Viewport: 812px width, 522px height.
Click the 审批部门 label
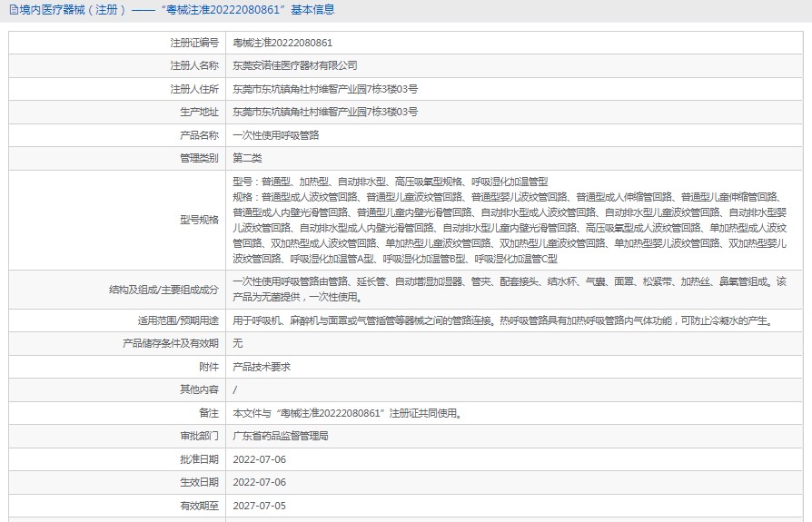tap(199, 436)
